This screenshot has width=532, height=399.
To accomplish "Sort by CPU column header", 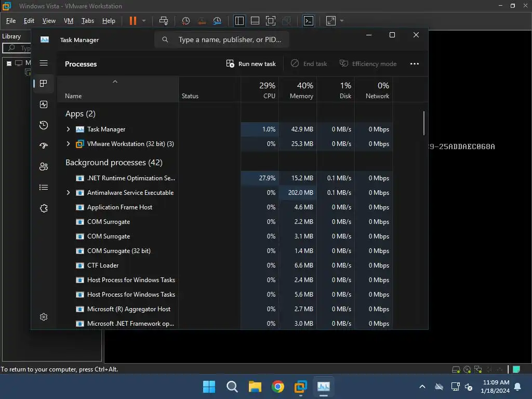I will [x=260, y=89].
